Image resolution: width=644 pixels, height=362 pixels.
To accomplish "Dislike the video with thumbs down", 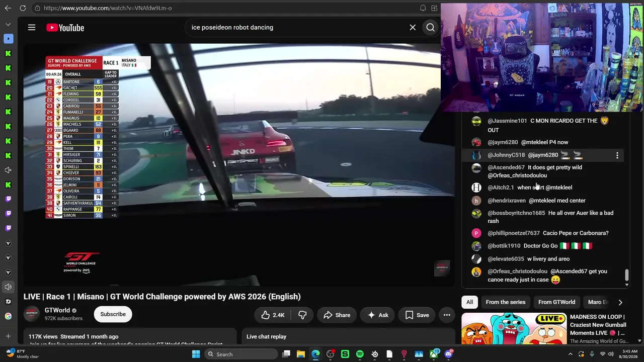I will pyautogui.click(x=302, y=315).
